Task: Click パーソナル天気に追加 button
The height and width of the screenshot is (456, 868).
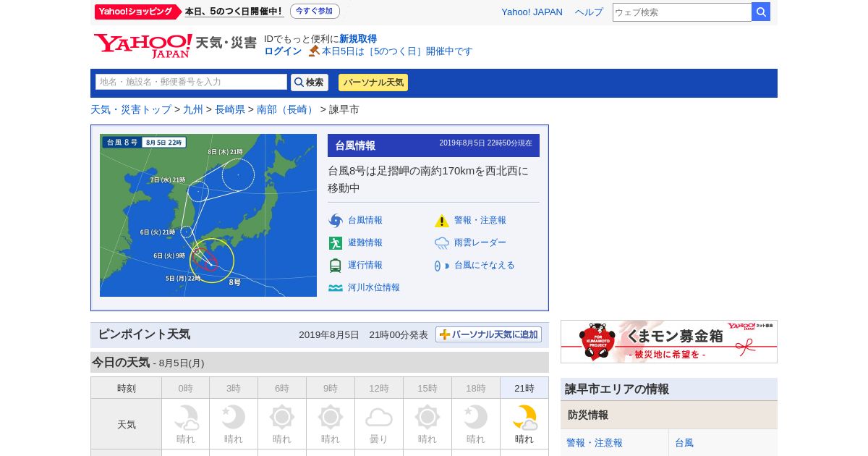Action: point(488,334)
